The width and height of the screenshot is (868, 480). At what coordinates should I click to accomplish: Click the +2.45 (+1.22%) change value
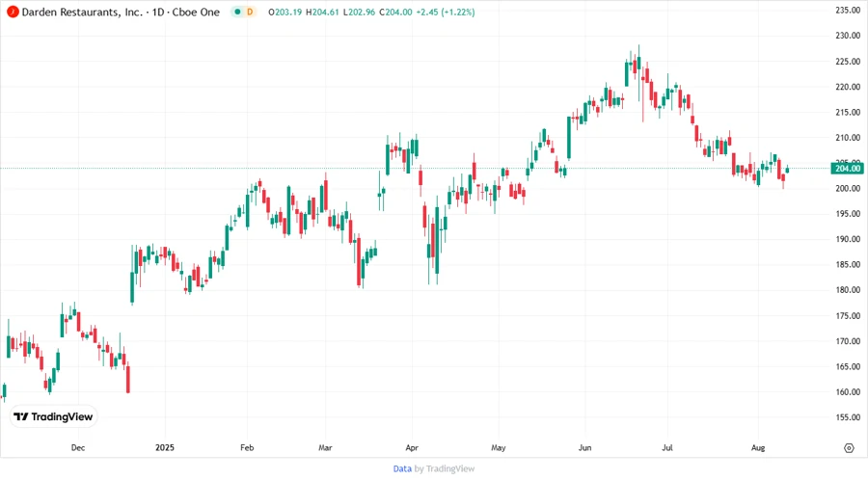pos(446,13)
